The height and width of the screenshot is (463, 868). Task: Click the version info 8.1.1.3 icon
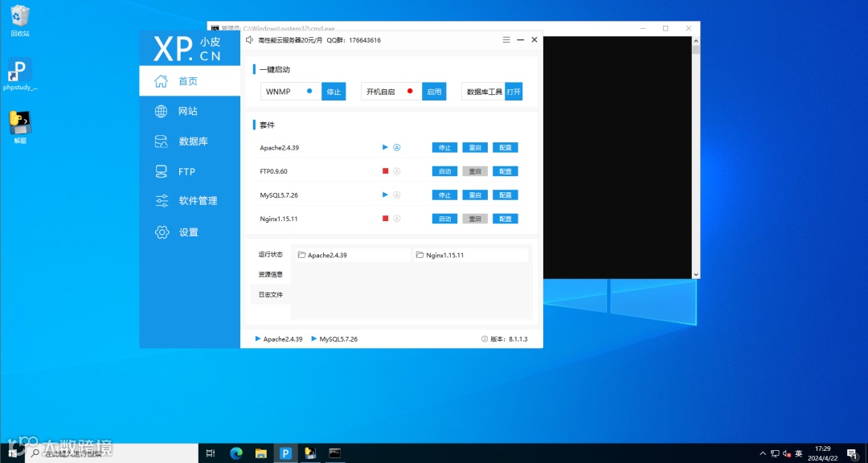[485, 339]
